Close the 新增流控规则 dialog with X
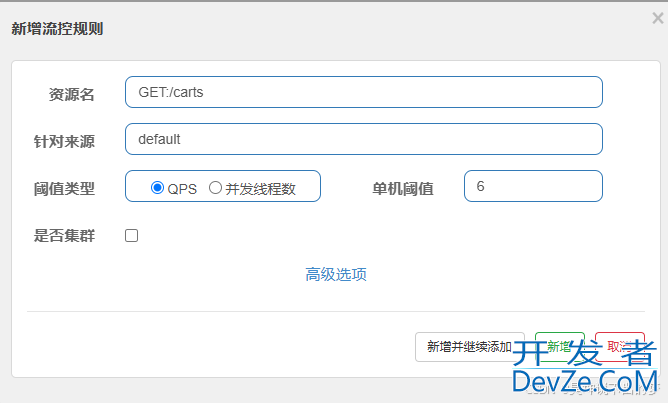 tap(658, 18)
